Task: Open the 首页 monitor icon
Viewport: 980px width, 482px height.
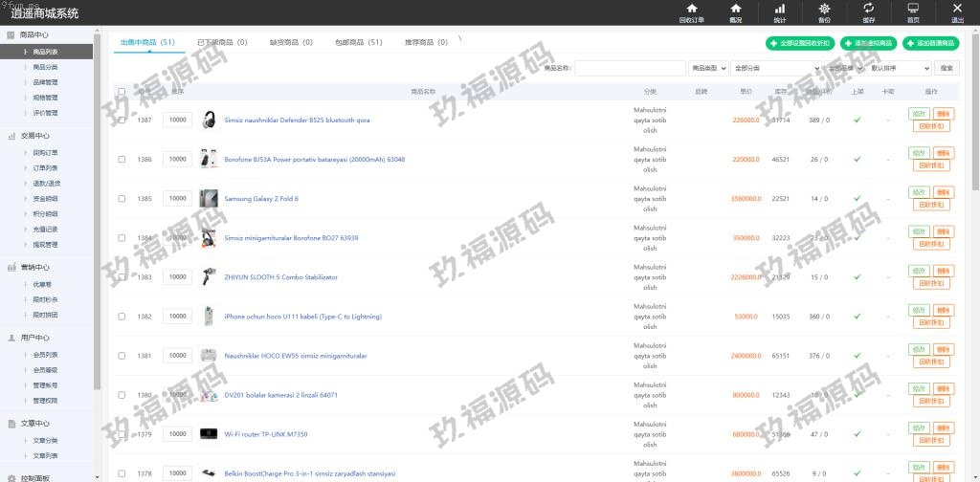Action: click(x=913, y=9)
